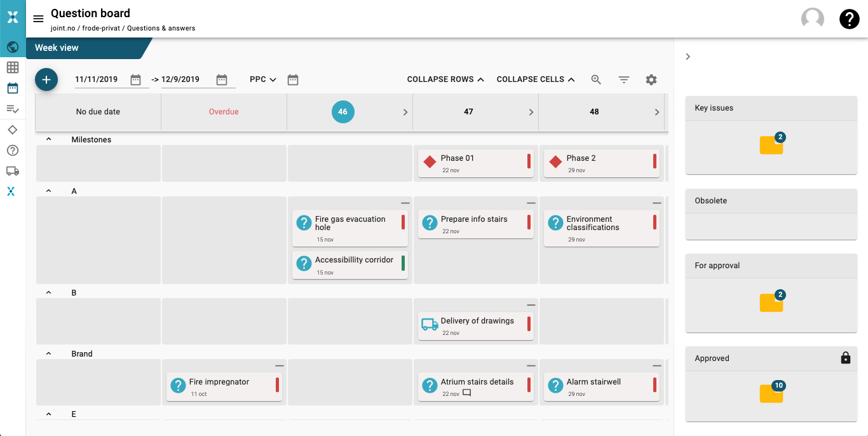Select the Week view tab

pyautogui.click(x=57, y=48)
